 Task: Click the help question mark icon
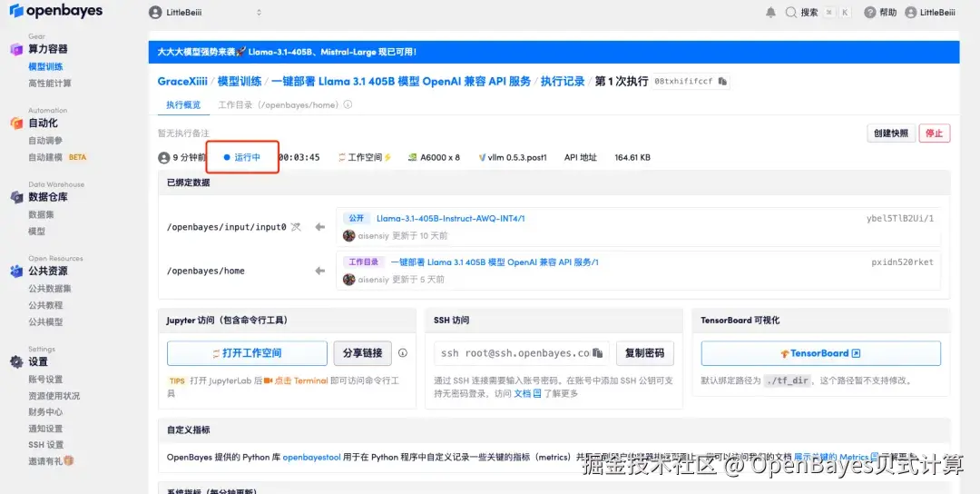coord(870,12)
